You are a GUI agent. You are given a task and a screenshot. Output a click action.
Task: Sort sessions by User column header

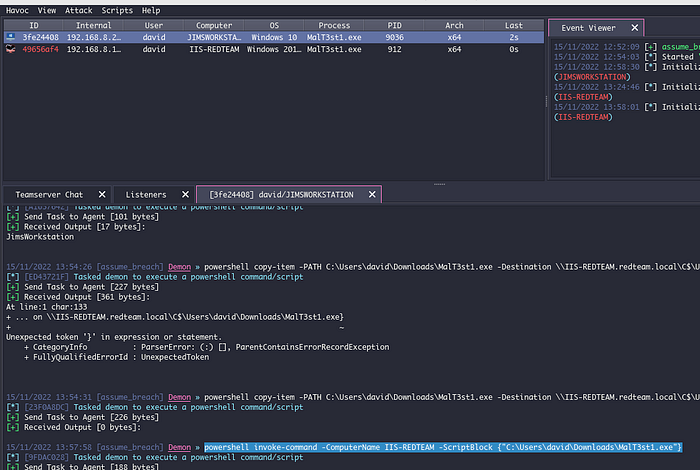(x=154, y=25)
